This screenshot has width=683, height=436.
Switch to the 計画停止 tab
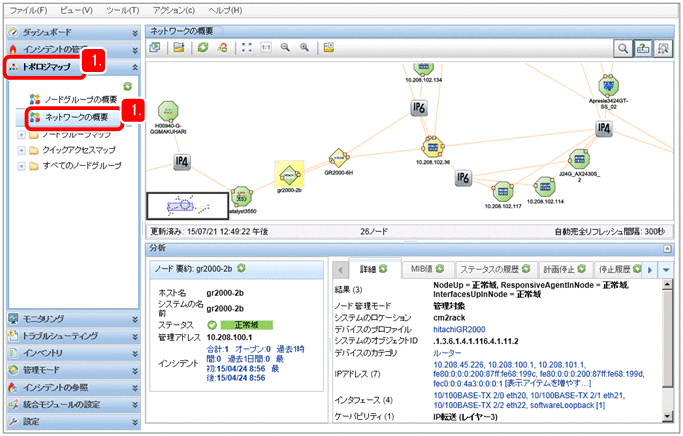pyautogui.click(x=565, y=269)
